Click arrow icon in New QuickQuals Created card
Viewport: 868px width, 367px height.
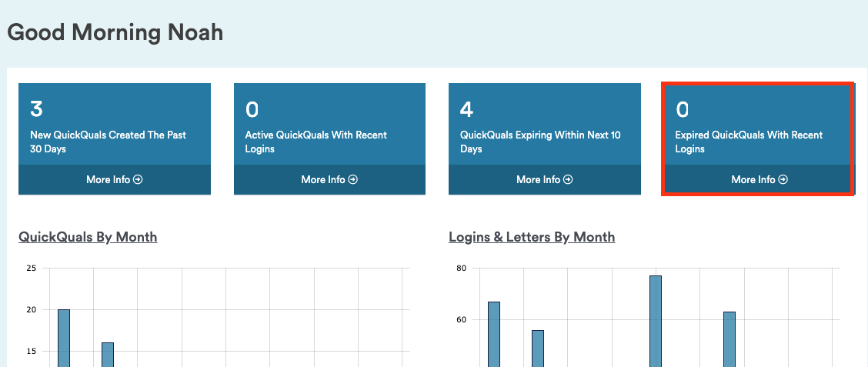(139, 179)
